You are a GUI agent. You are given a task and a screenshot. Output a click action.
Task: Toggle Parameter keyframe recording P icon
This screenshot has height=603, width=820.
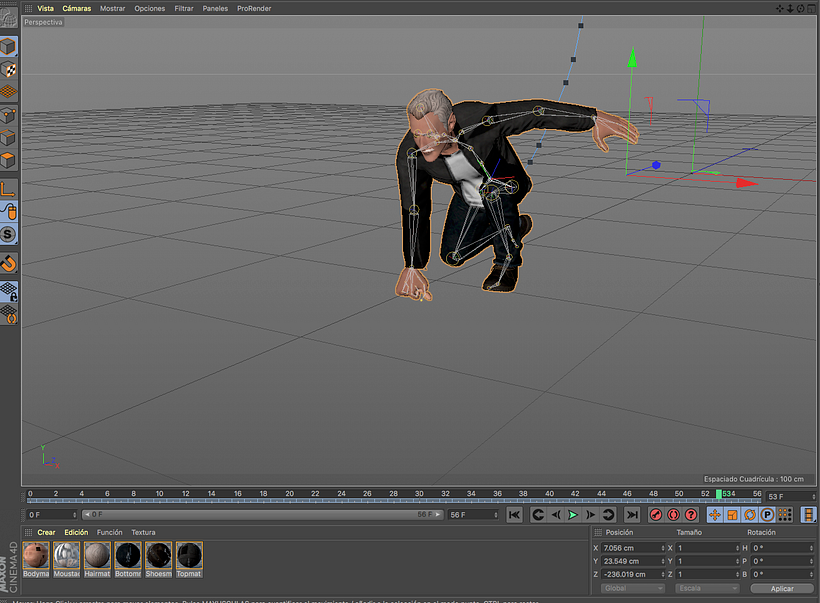tap(767, 515)
